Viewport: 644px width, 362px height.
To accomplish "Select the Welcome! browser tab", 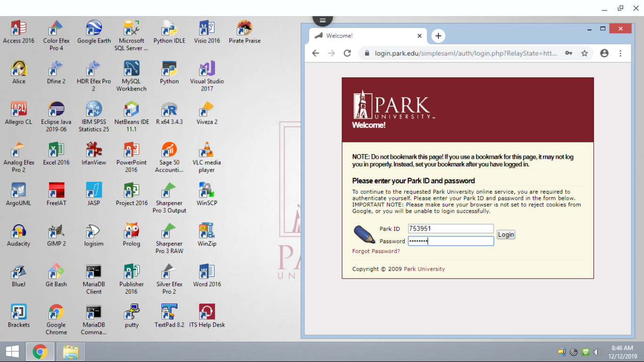I will (368, 36).
